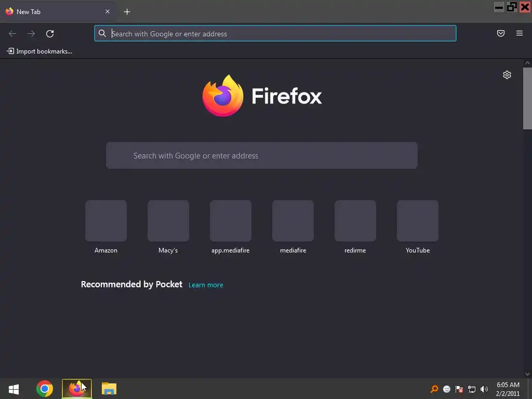Click the round gray tray icon
The height and width of the screenshot is (399, 532).
(x=447, y=389)
